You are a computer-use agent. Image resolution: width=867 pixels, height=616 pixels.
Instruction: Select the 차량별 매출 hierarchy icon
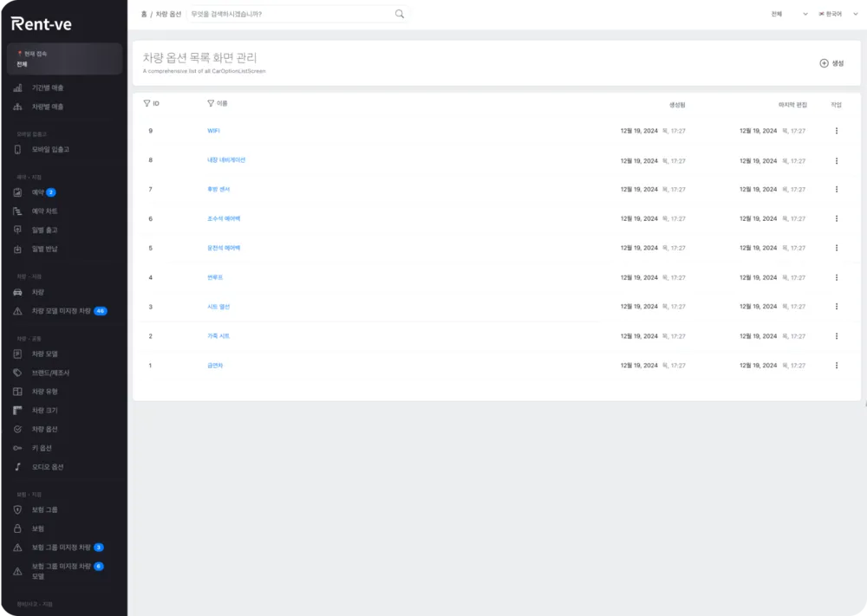point(17,107)
